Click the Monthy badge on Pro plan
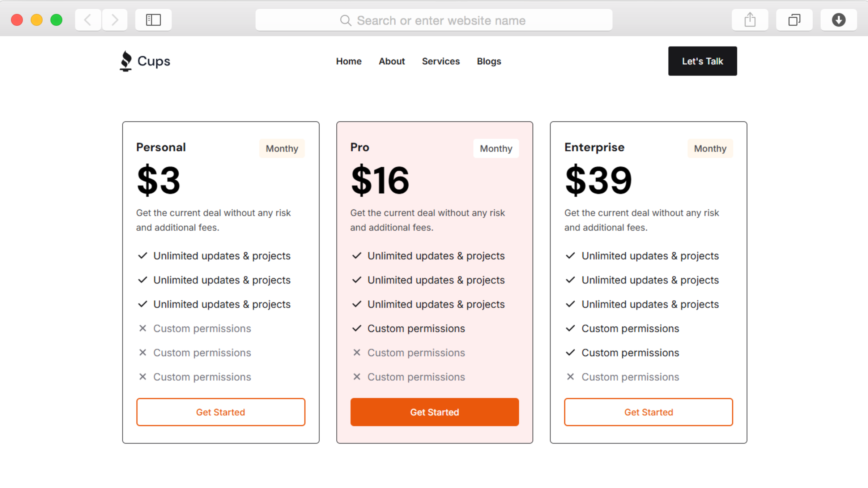868x488 pixels. point(496,149)
